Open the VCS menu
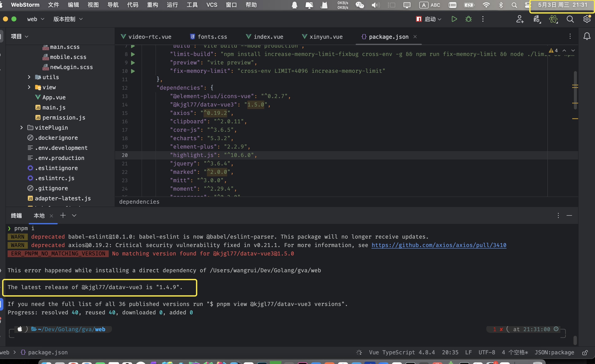The image size is (595, 364). pos(212,5)
